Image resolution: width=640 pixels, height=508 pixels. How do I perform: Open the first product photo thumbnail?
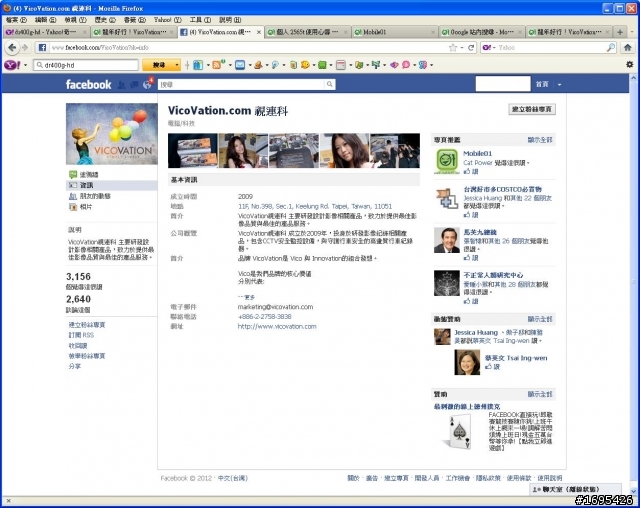pyautogui.click(x=193, y=151)
